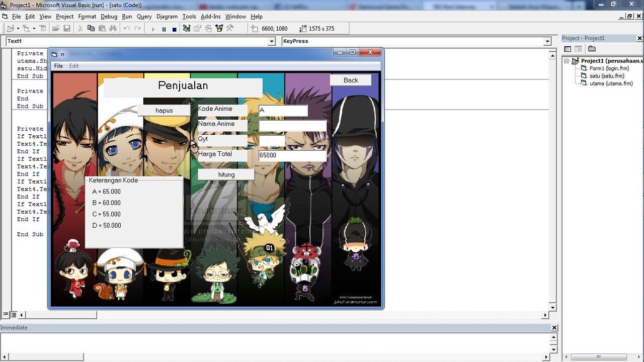644x362 pixels.
Task: Click the Project Explorer toolbar icon
Action: (x=187, y=29)
